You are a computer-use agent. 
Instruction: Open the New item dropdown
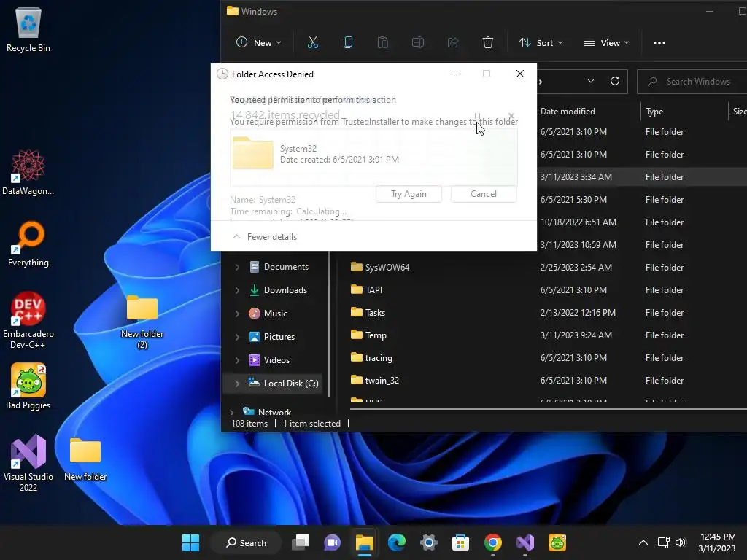click(259, 43)
